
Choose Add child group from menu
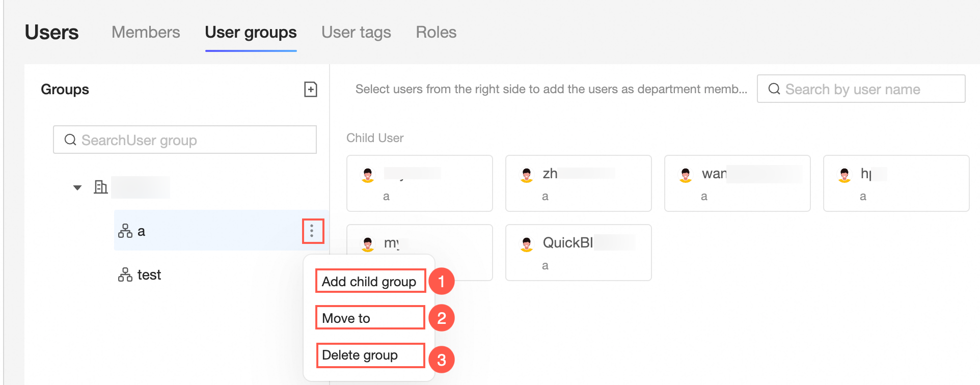(369, 282)
